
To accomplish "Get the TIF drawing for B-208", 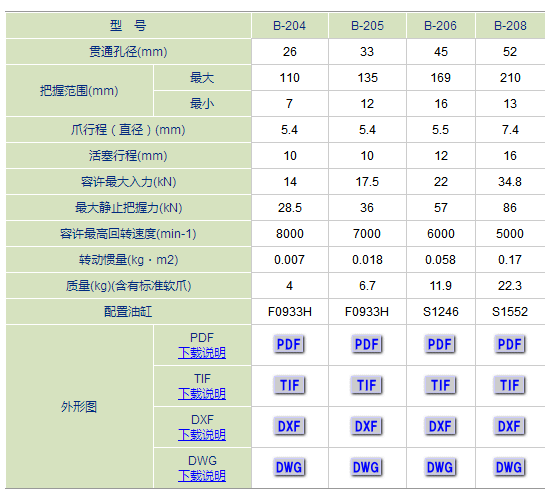I will pos(509,385).
